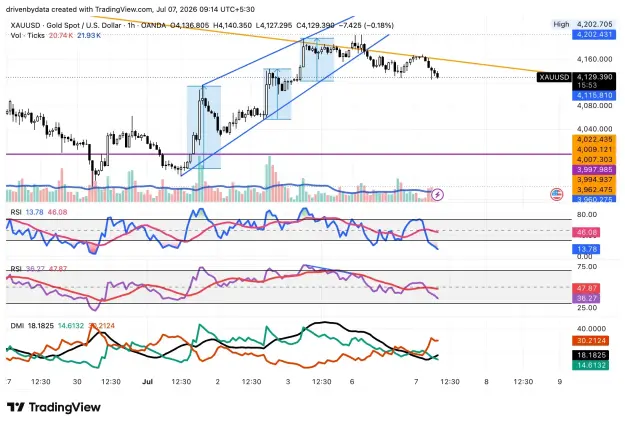Click the open value O4,136.805

click(190, 26)
